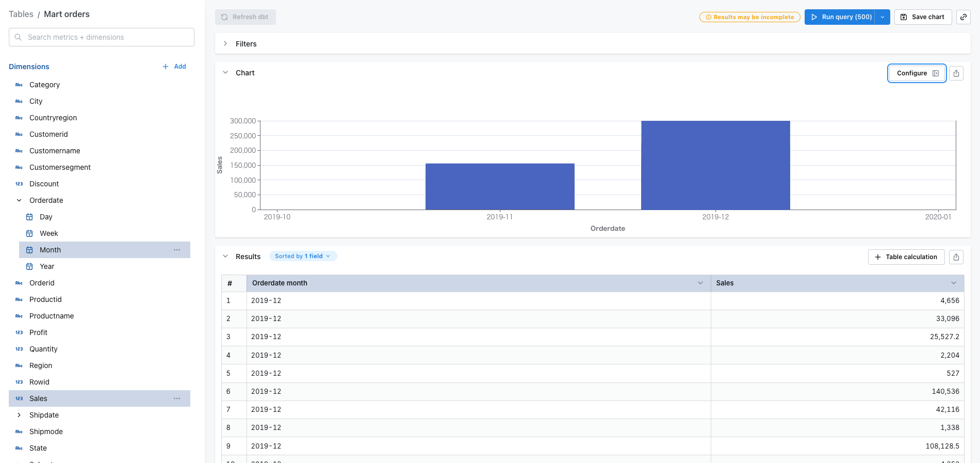Image resolution: width=980 pixels, height=463 pixels.
Task: Open the Sales column menu
Action: tap(954, 283)
